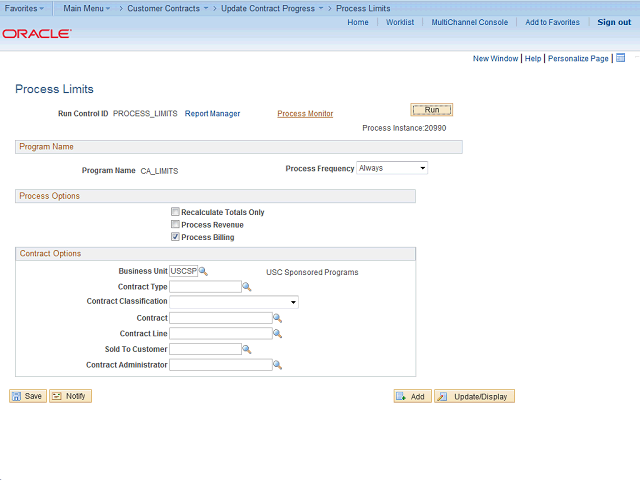Viewport: 640px width, 480px height.
Task: Open Business Unit lookup magnifier
Action: [x=203, y=271]
